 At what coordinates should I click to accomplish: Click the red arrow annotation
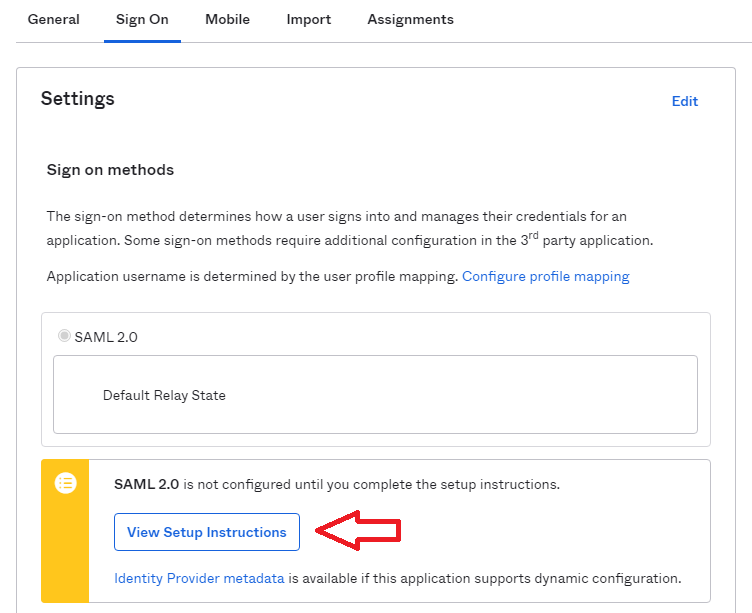pos(358,530)
